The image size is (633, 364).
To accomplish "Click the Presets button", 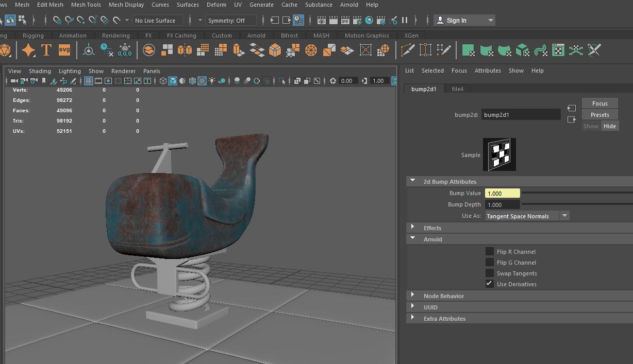I will (599, 114).
